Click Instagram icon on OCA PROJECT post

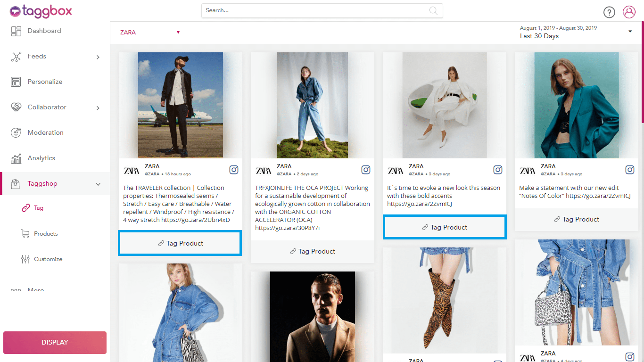coord(366,170)
